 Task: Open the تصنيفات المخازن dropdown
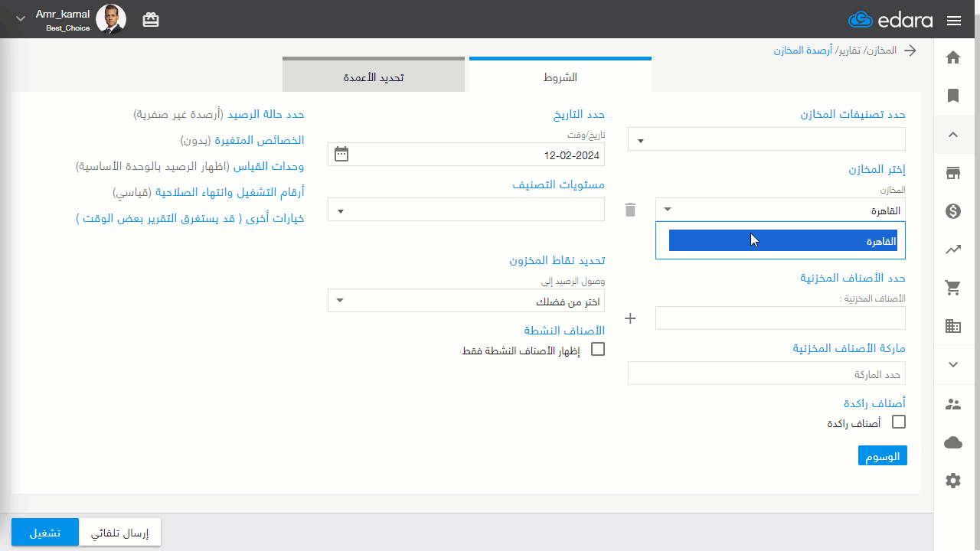point(766,139)
